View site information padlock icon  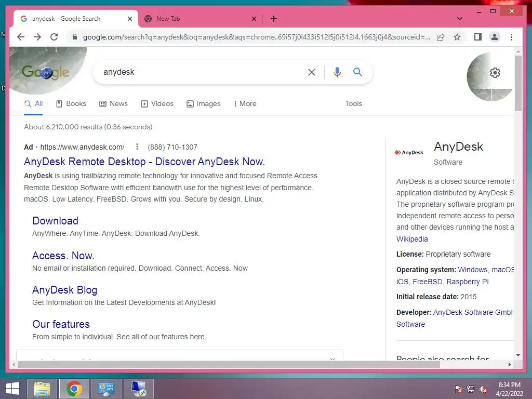click(75, 37)
